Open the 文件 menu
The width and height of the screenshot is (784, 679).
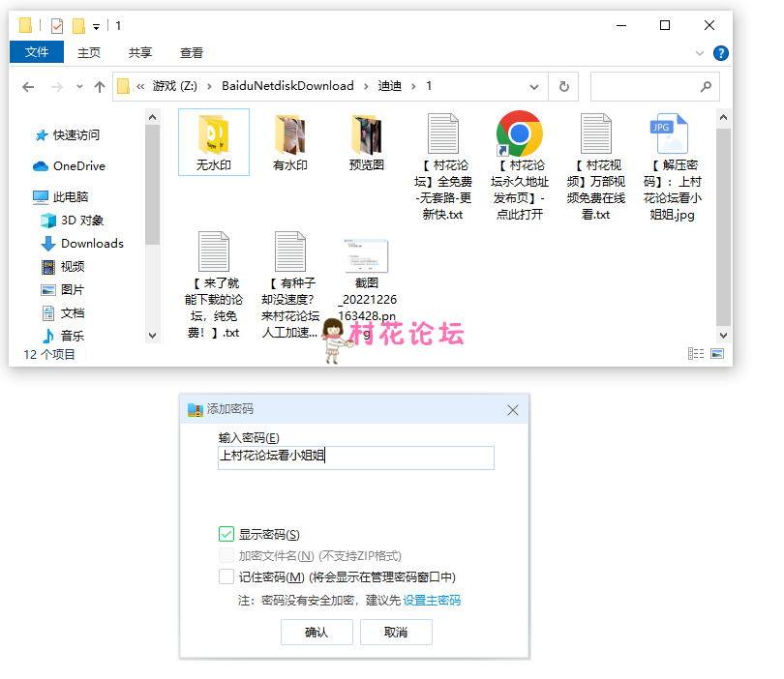point(37,52)
